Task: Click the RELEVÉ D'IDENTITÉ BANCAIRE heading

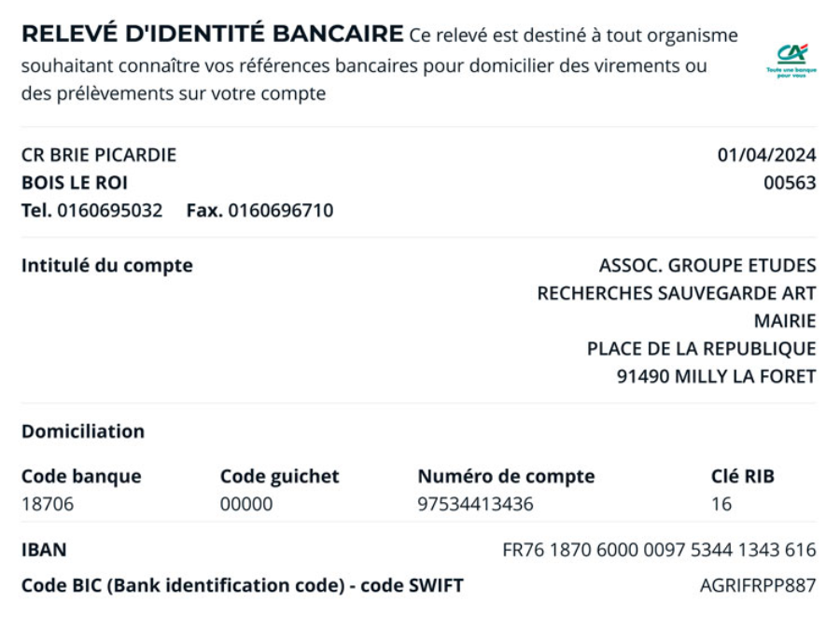Action: tap(213, 34)
